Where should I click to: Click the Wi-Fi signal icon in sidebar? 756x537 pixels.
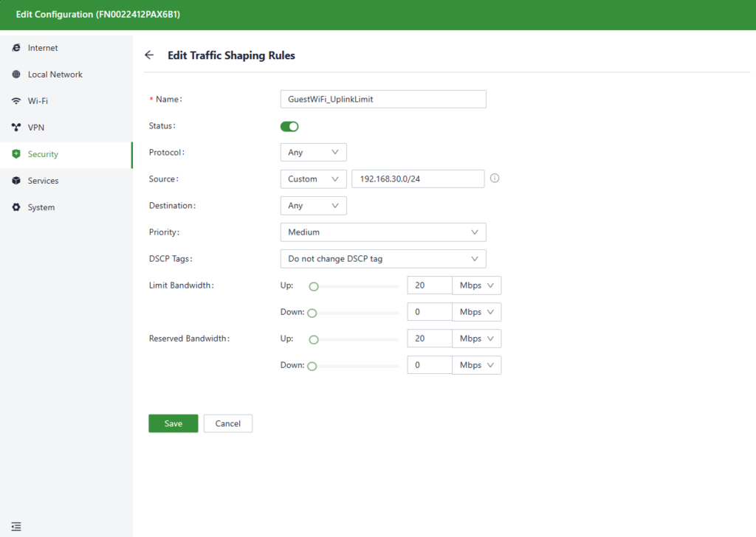(16, 101)
